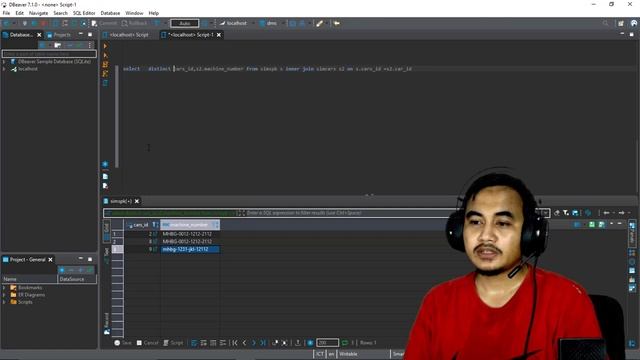Open the localhost active connection dropdown

pyautogui.click(x=236, y=23)
